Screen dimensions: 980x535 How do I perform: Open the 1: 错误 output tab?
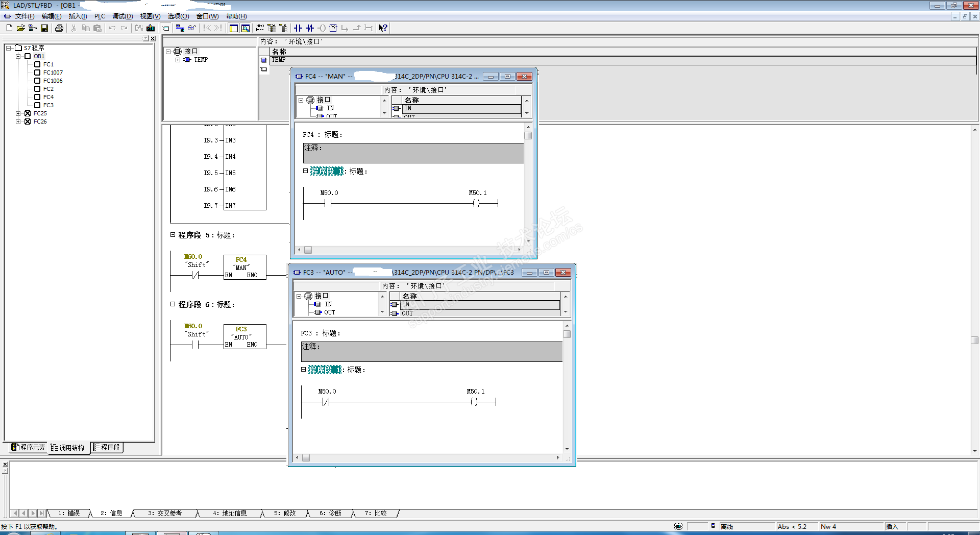click(69, 513)
